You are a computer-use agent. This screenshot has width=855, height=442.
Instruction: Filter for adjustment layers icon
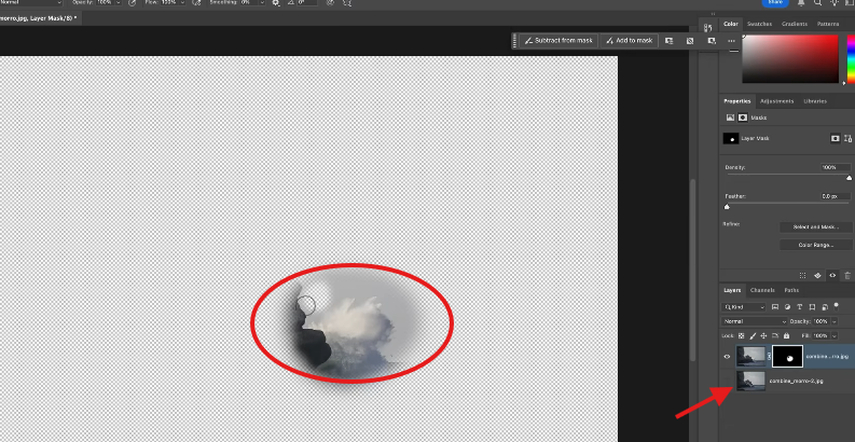(x=787, y=307)
